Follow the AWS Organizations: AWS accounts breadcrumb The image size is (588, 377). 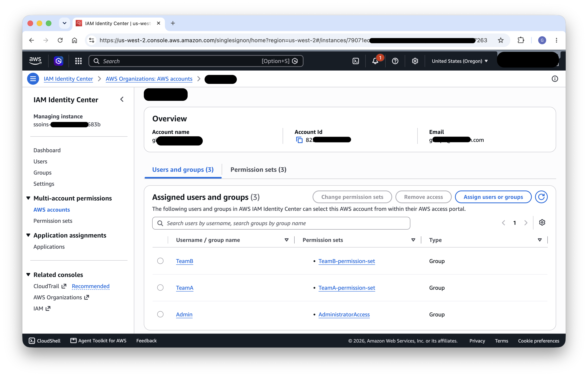pos(149,79)
